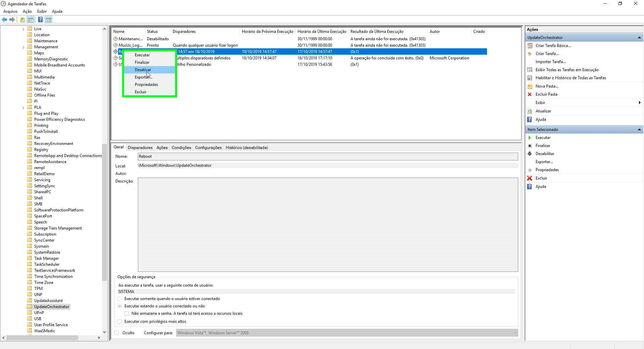The height and width of the screenshot is (349, 644).
Task: Click Importar Tarefa... action link
Action: pyautogui.click(x=550, y=62)
